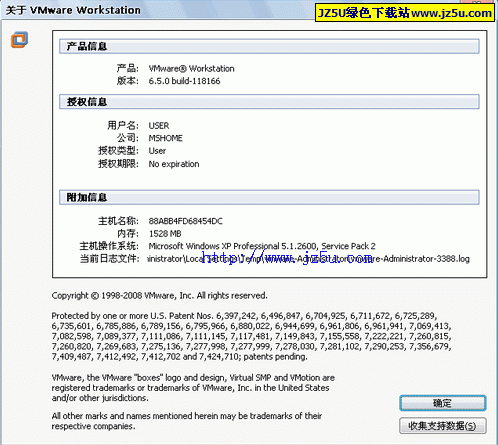Select the 产品信息 section header
The height and width of the screenshot is (445, 498).
(269, 46)
